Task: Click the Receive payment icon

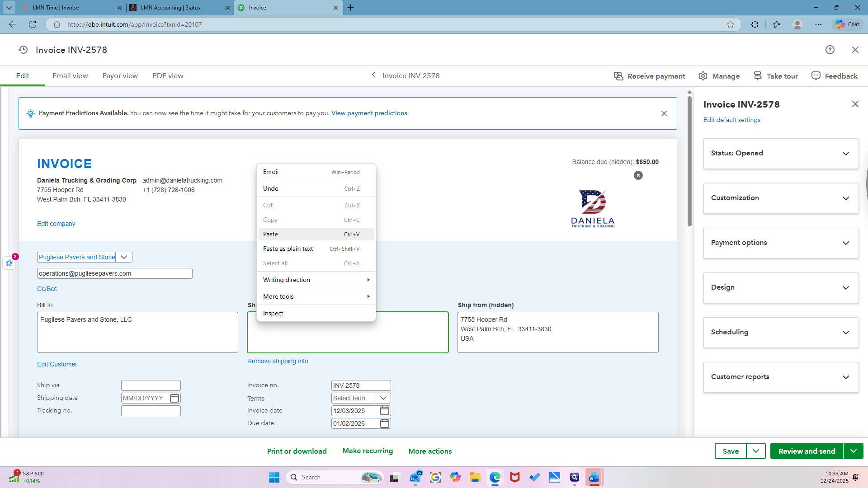Action: pyautogui.click(x=618, y=76)
